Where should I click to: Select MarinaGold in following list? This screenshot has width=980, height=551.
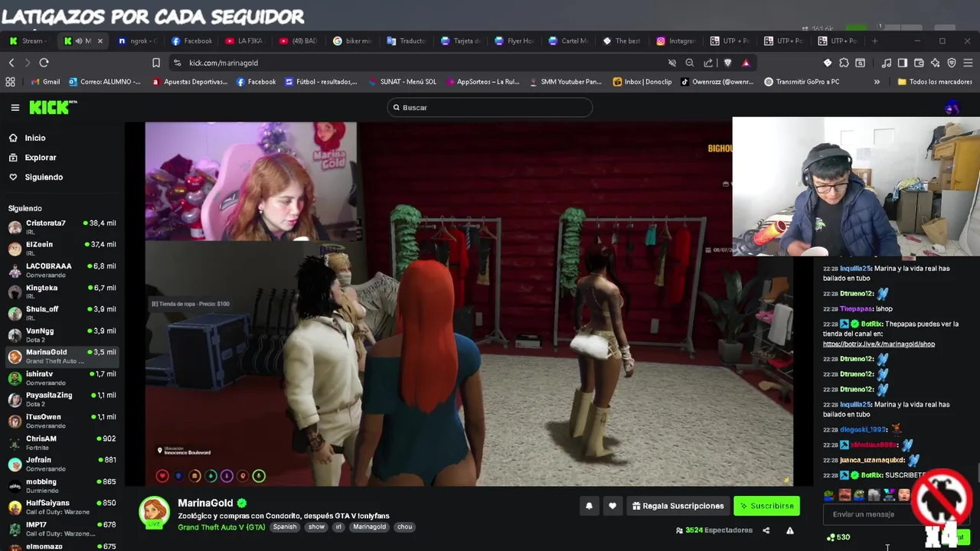(61, 356)
